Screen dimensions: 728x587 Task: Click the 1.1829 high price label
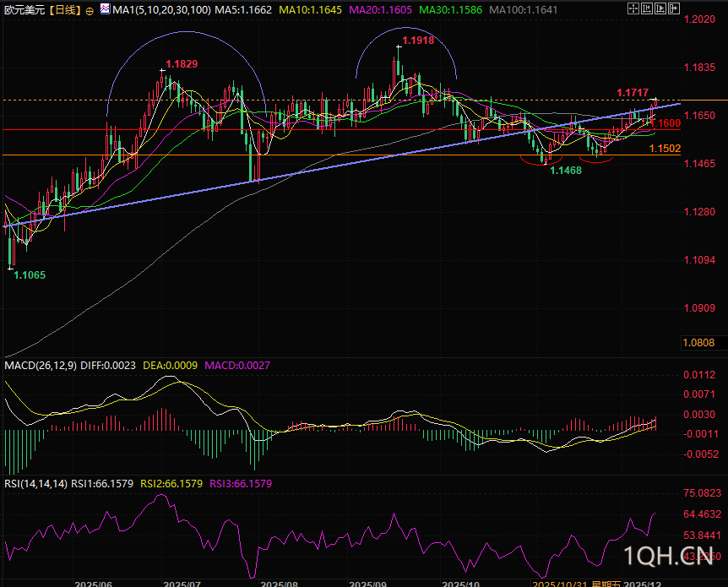pyautogui.click(x=182, y=64)
